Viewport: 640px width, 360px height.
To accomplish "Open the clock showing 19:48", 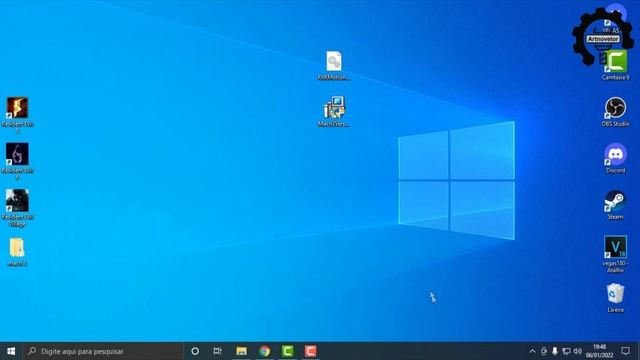I will point(600,351).
